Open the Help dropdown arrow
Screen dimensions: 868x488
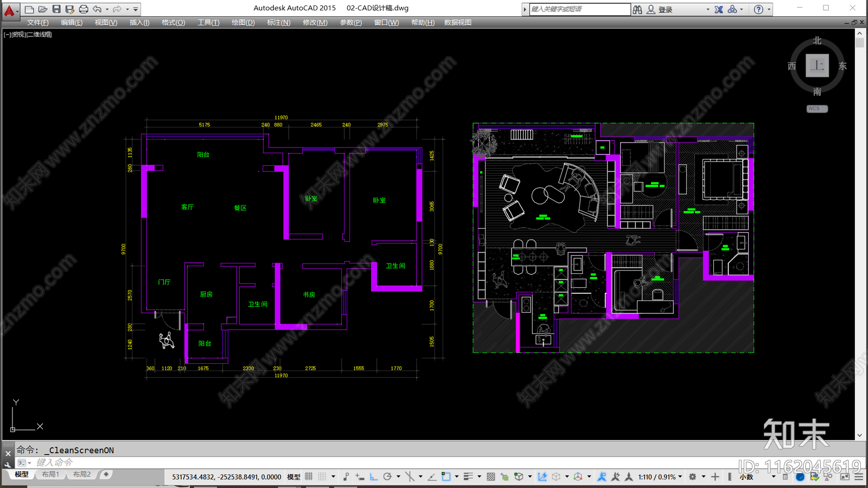(x=769, y=10)
